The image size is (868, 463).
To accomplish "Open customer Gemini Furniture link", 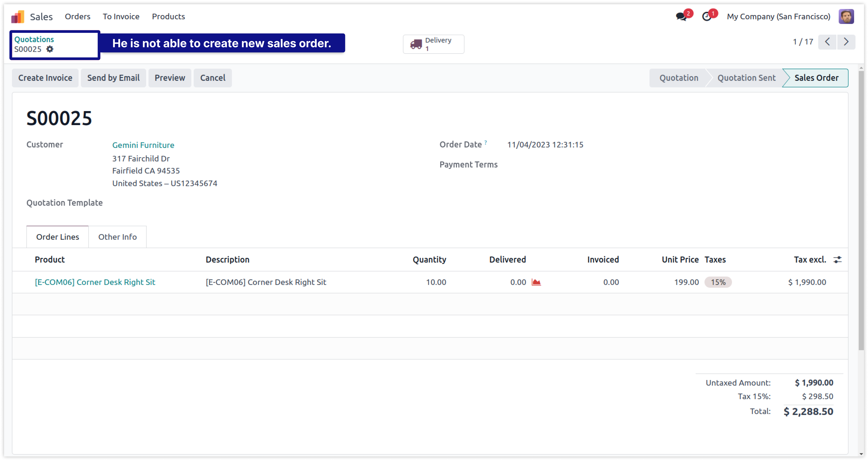I will 143,145.
